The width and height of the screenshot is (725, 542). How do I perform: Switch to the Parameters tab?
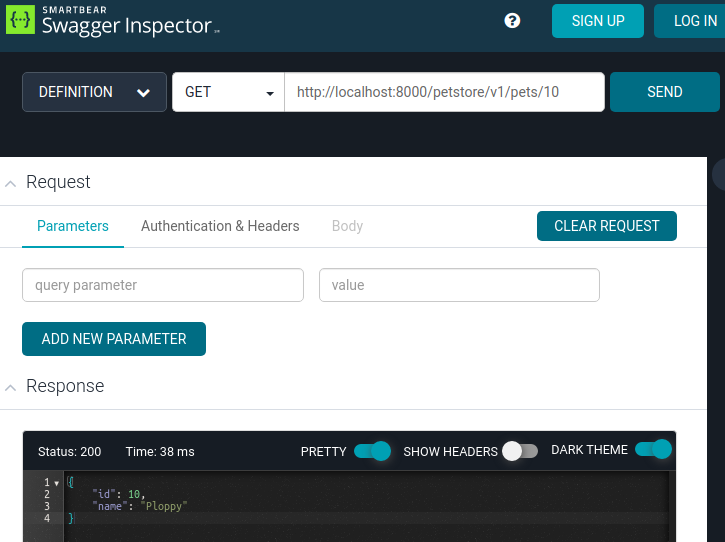pyautogui.click(x=73, y=226)
